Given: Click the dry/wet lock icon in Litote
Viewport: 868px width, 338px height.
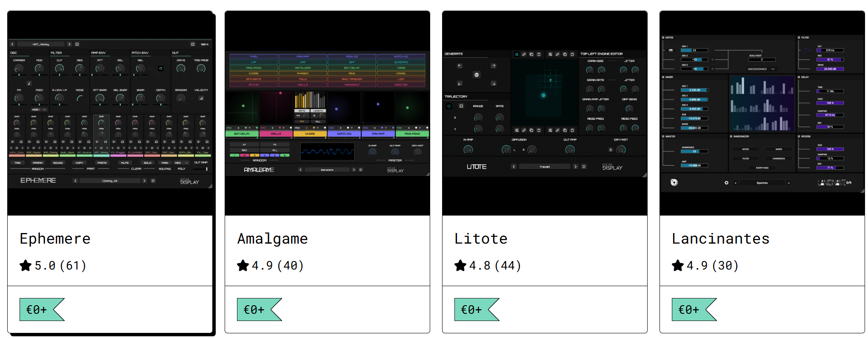Looking at the screenshot, I should [611, 150].
